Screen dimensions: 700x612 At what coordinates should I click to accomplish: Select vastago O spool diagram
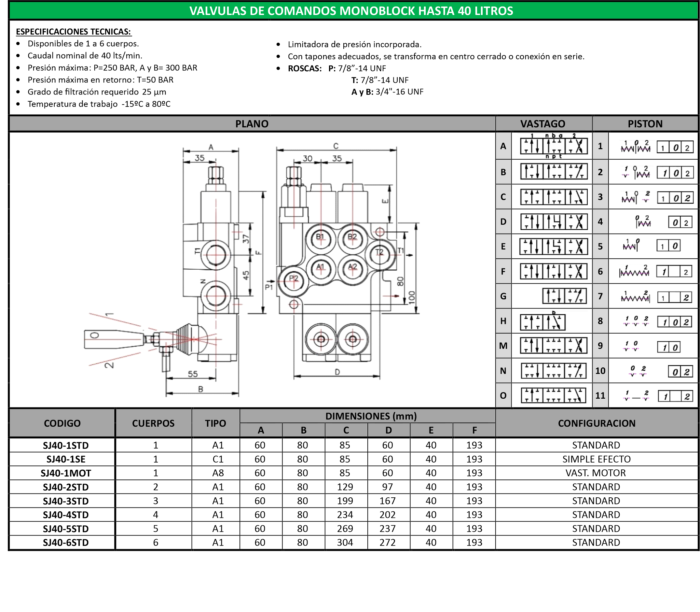(x=553, y=395)
